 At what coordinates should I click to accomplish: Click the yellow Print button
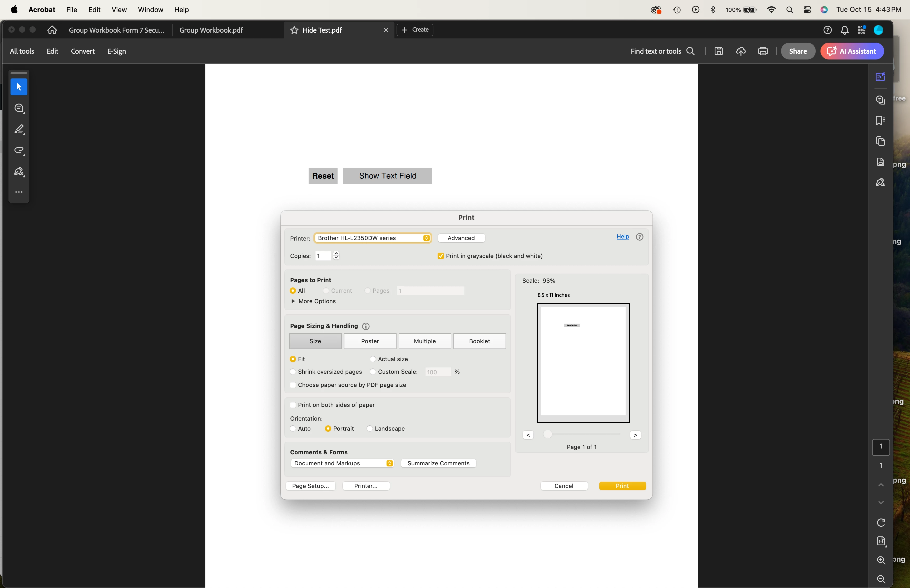point(622,486)
